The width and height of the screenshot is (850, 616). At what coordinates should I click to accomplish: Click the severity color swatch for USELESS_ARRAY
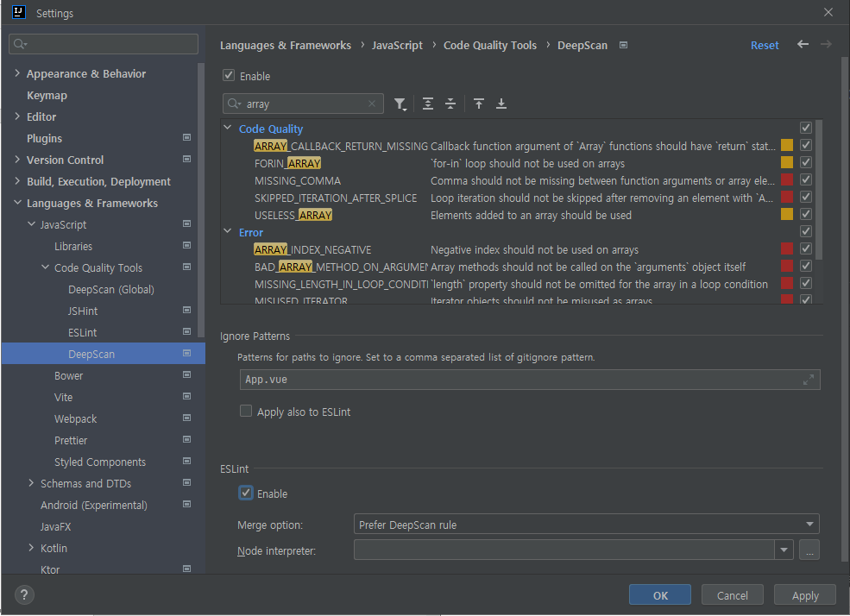pos(787,215)
